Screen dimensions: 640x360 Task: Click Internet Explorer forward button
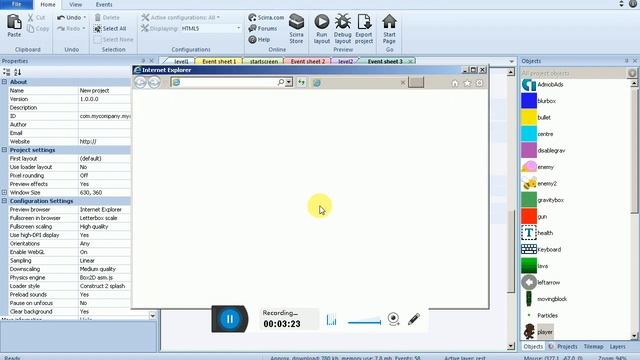click(x=154, y=82)
